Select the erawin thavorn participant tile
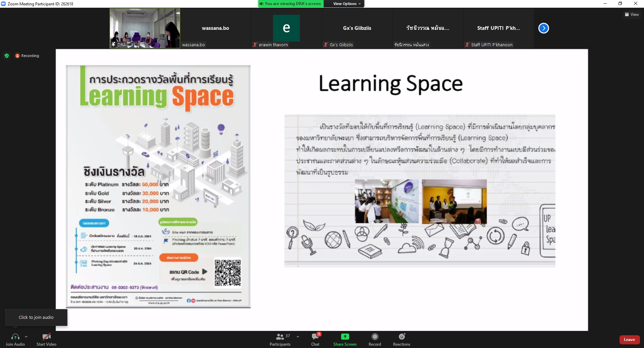Viewport: 644px width, 348px height. click(x=286, y=28)
